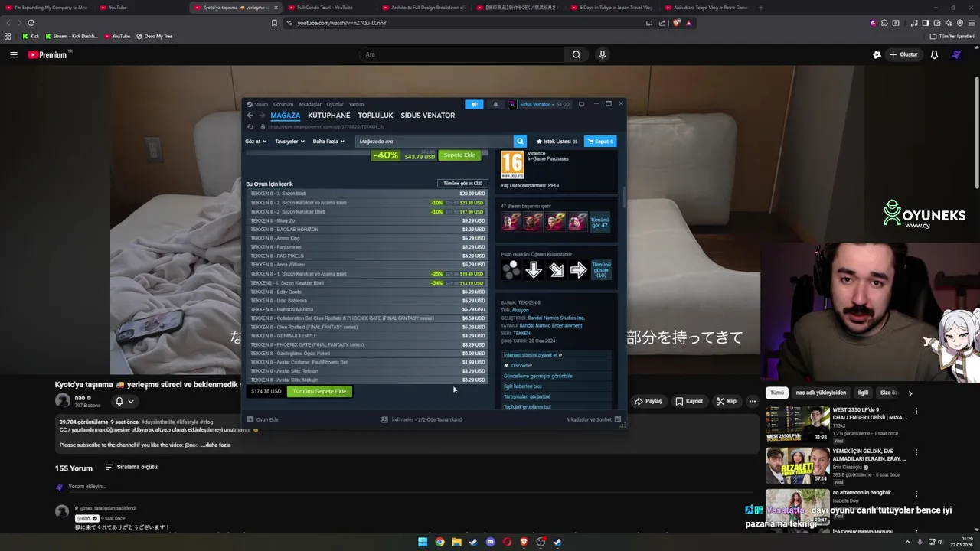Click the right-arrow points shop item
980x551 pixels.
(x=578, y=269)
